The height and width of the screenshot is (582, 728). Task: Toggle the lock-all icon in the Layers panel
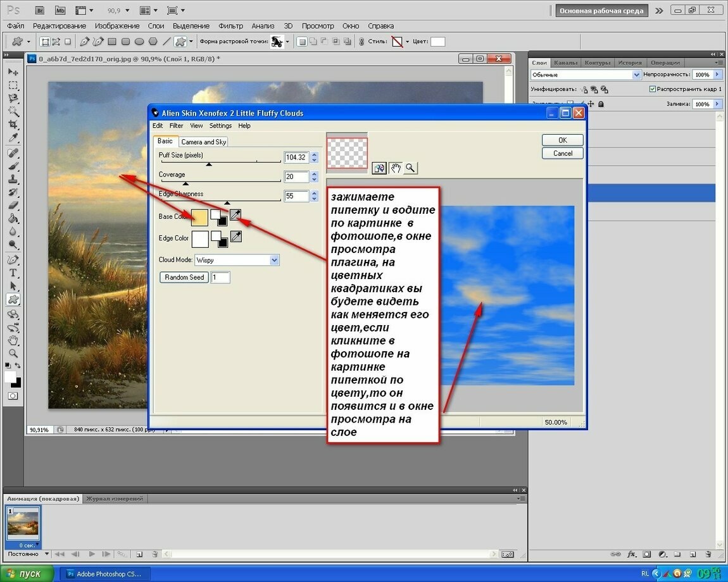pyautogui.click(x=601, y=104)
